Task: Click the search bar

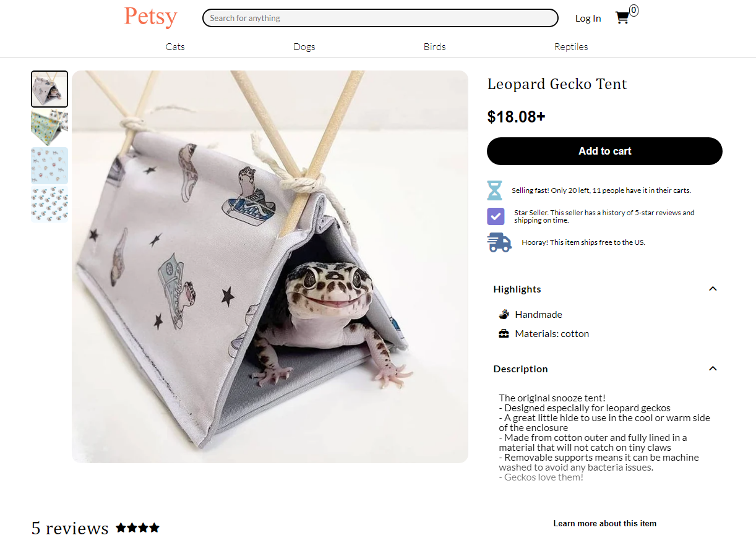Action: click(380, 18)
